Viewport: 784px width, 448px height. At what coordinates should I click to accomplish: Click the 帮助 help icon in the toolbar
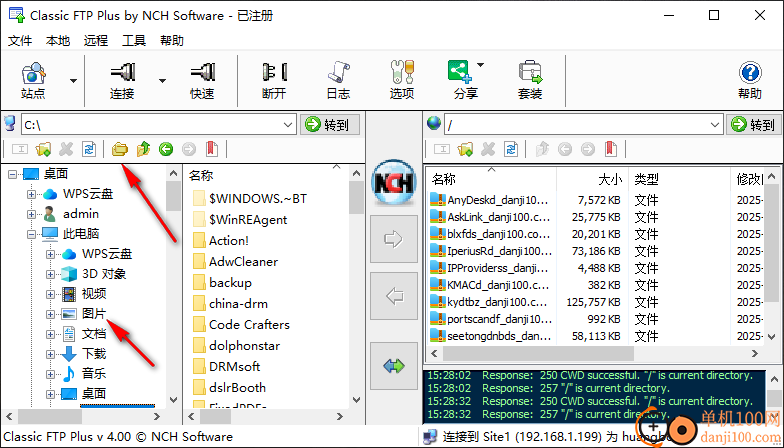pyautogui.click(x=750, y=80)
